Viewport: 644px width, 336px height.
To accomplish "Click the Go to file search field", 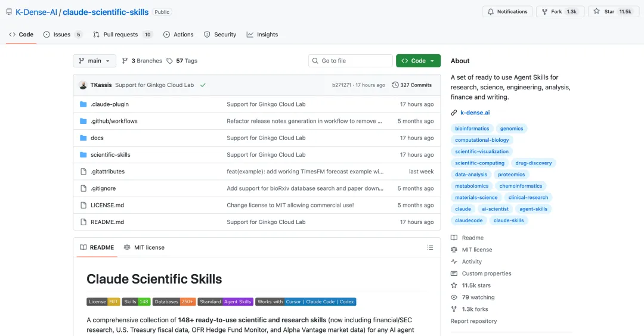I will 351,61.
